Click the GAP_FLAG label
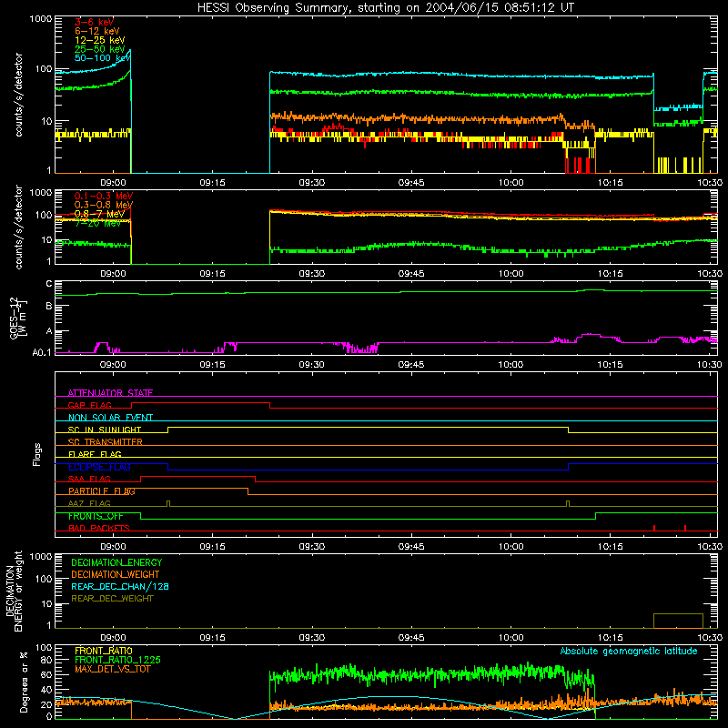 pyautogui.click(x=90, y=405)
